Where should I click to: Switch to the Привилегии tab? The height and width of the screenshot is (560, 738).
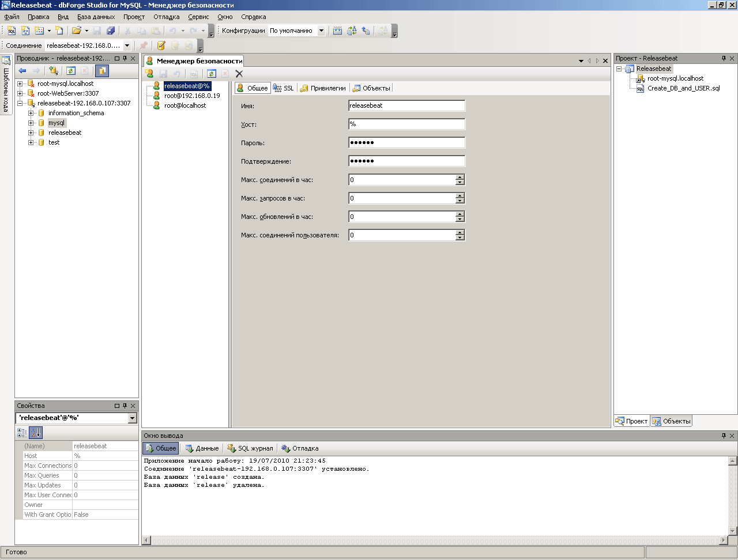[323, 88]
